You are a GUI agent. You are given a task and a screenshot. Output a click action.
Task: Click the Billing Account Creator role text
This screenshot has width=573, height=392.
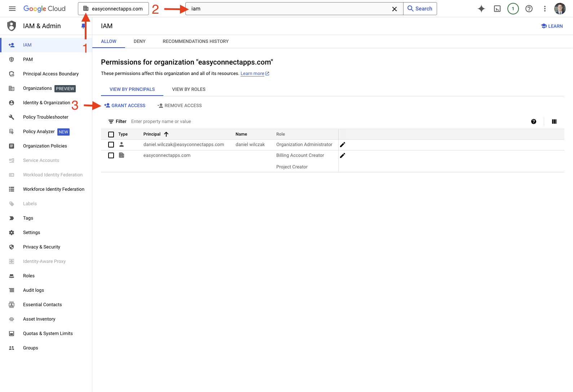pyautogui.click(x=300, y=155)
